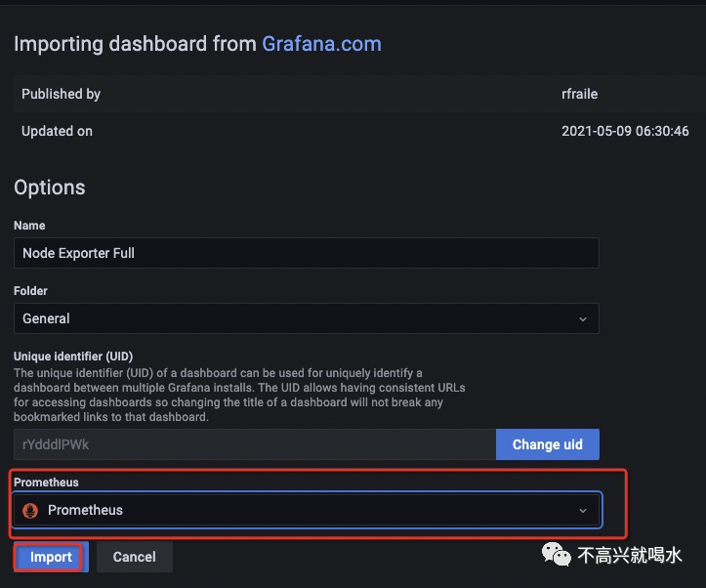Select the publisher name rfraile

[x=579, y=94]
